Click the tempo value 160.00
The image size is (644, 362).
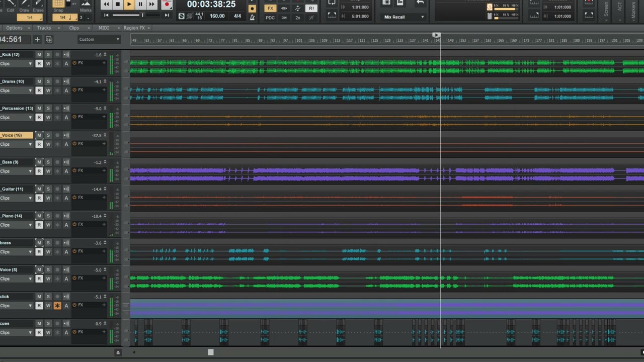[217, 16]
